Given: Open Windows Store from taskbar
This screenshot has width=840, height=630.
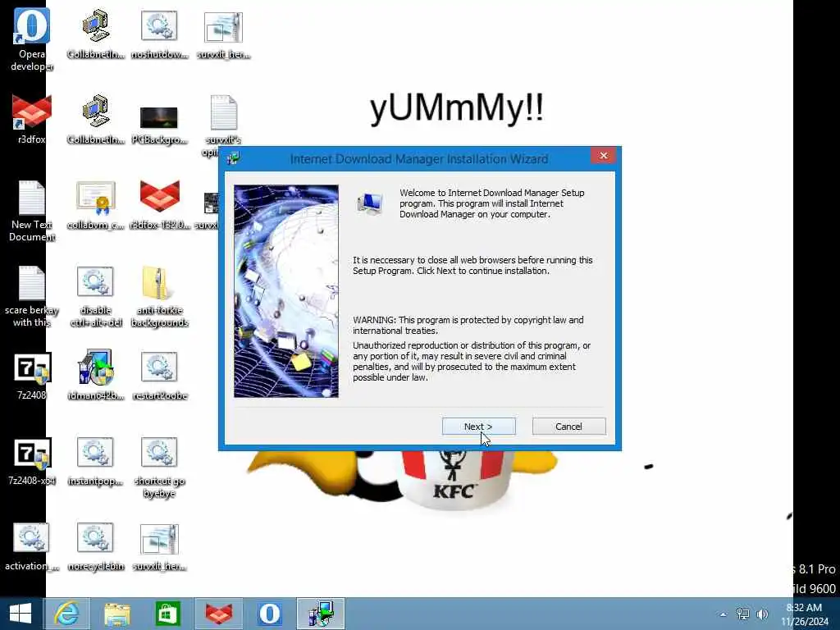Looking at the screenshot, I should 167,614.
